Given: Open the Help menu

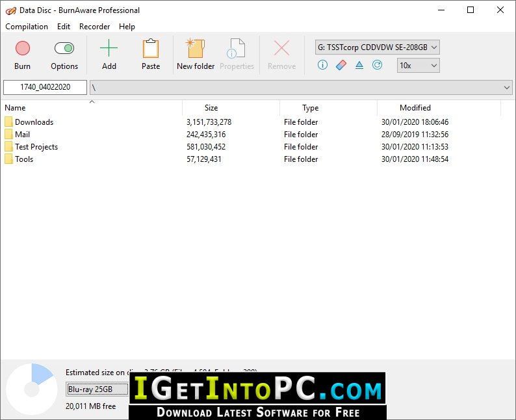Looking at the screenshot, I should 127,27.
